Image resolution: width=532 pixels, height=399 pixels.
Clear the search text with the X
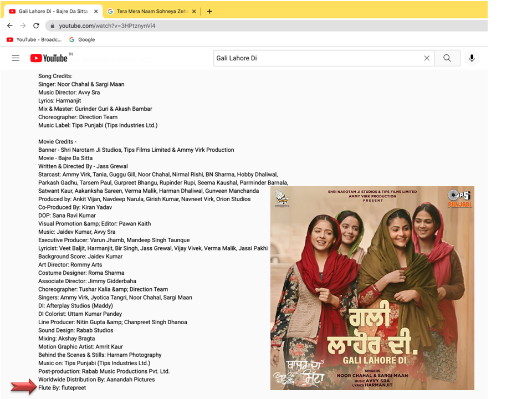click(427, 58)
